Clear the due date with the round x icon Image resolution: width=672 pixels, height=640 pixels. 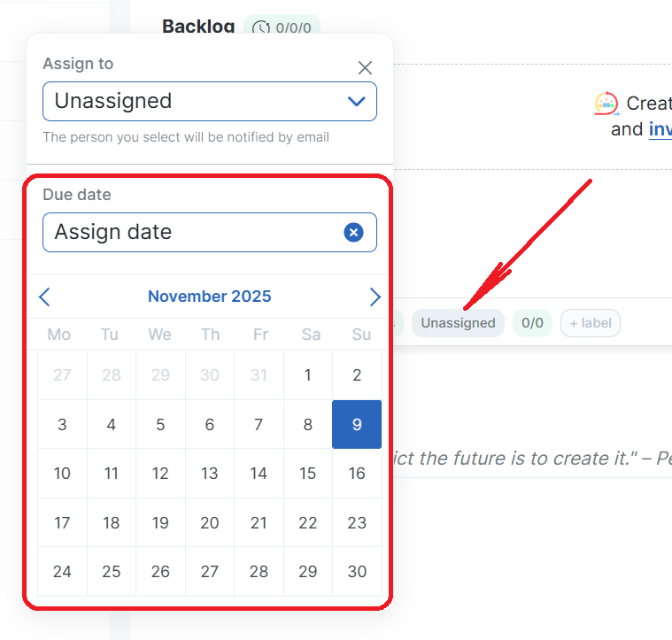point(353,232)
